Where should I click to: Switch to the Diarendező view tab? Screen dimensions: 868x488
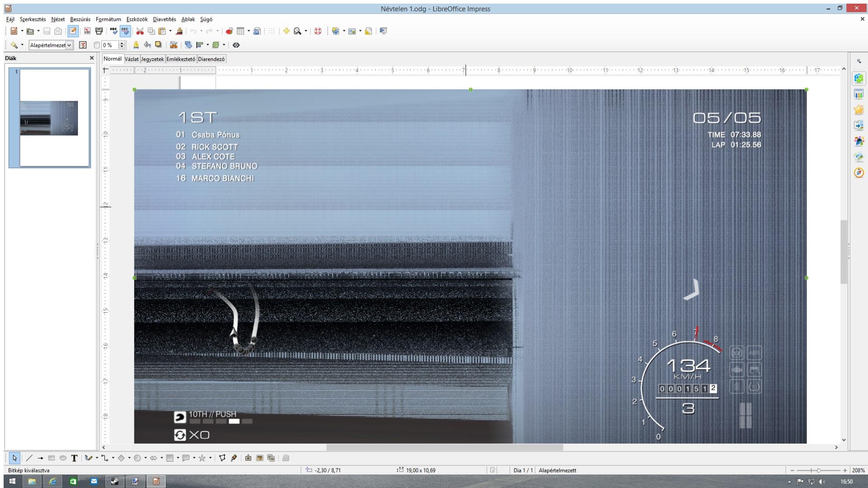[211, 59]
